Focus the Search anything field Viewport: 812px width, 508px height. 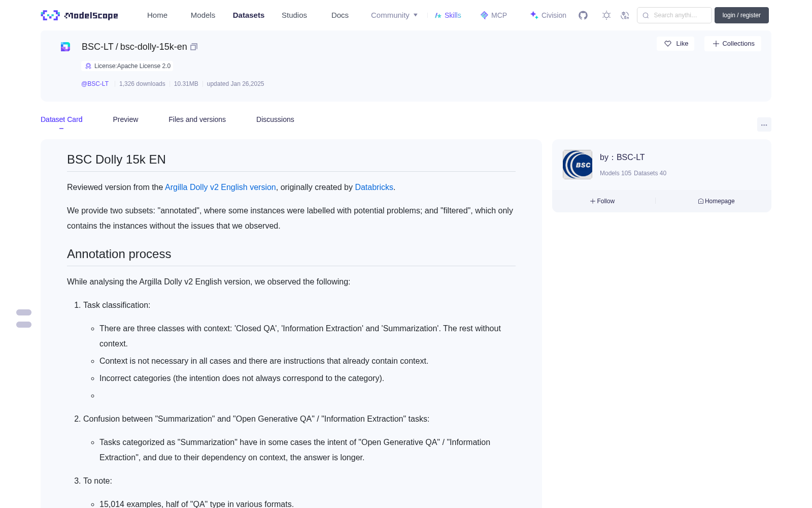pos(674,15)
